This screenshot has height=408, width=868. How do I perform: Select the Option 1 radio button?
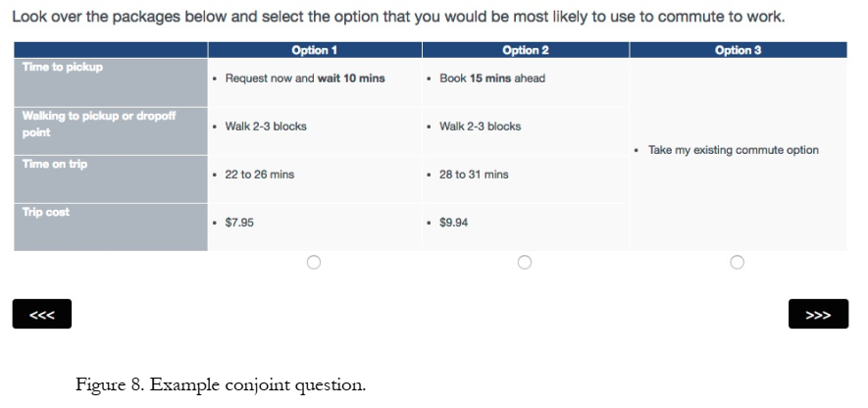314,262
